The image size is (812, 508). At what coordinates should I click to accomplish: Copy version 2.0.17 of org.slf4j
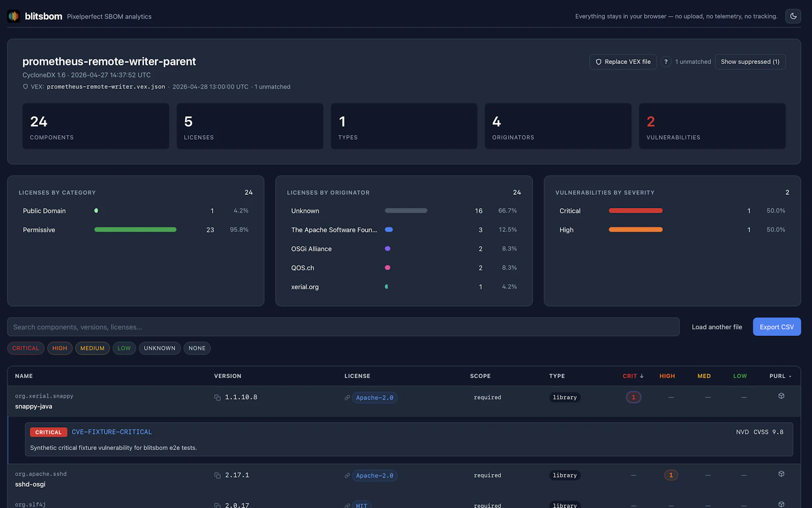(217, 505)
